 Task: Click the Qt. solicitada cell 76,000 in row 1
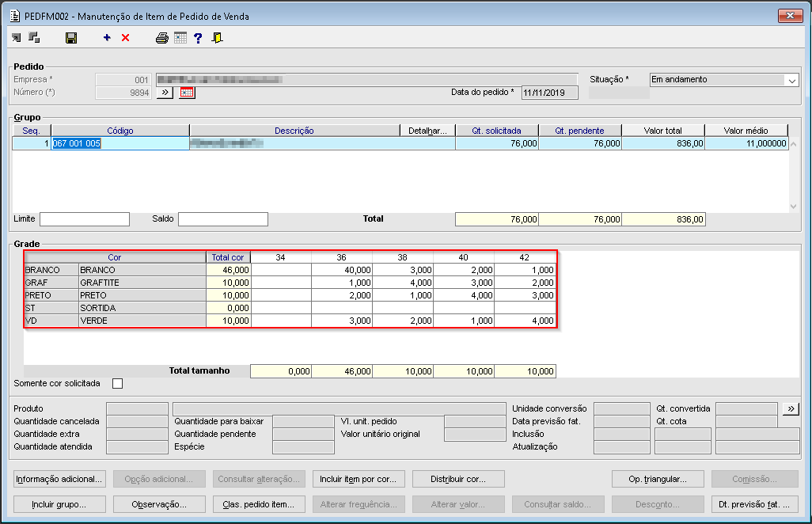pos(497,143)
